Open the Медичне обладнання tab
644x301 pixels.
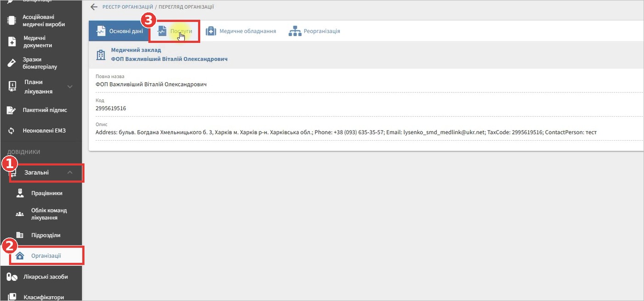pos(241,31)
